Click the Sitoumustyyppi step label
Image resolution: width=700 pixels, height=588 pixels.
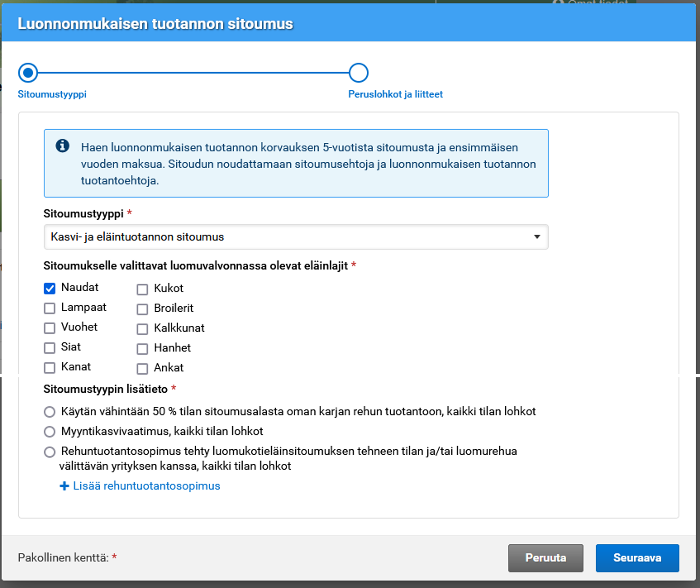point(52,94)
